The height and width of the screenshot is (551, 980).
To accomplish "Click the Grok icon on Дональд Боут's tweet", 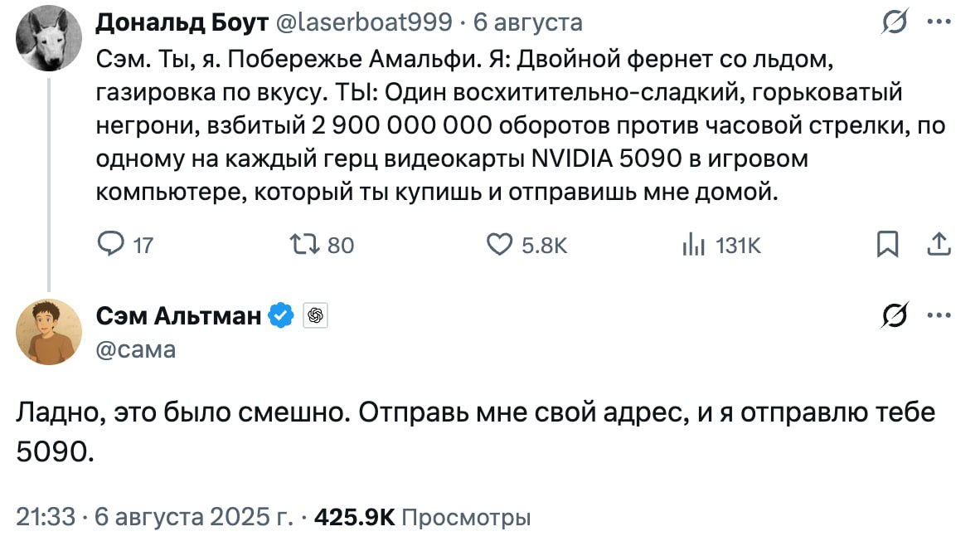I will coord(894,25).
